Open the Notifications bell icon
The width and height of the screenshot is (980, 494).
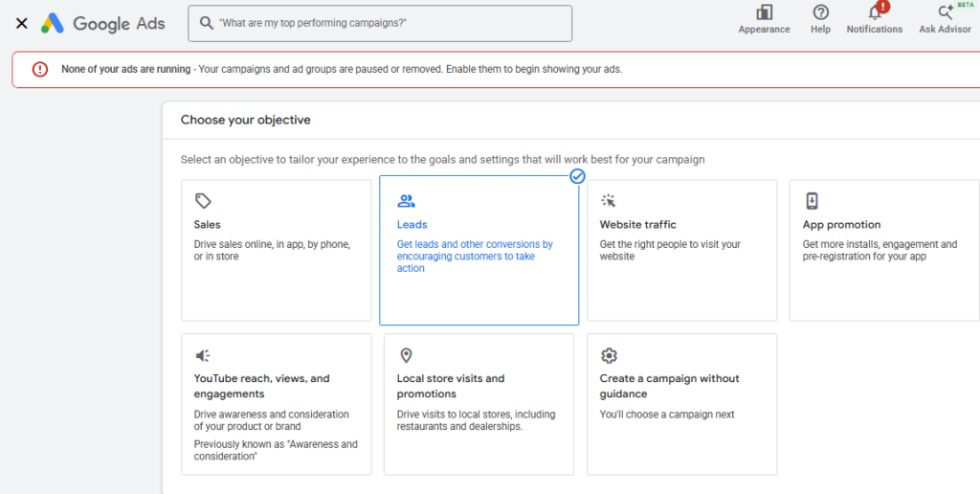click(875, 11)
